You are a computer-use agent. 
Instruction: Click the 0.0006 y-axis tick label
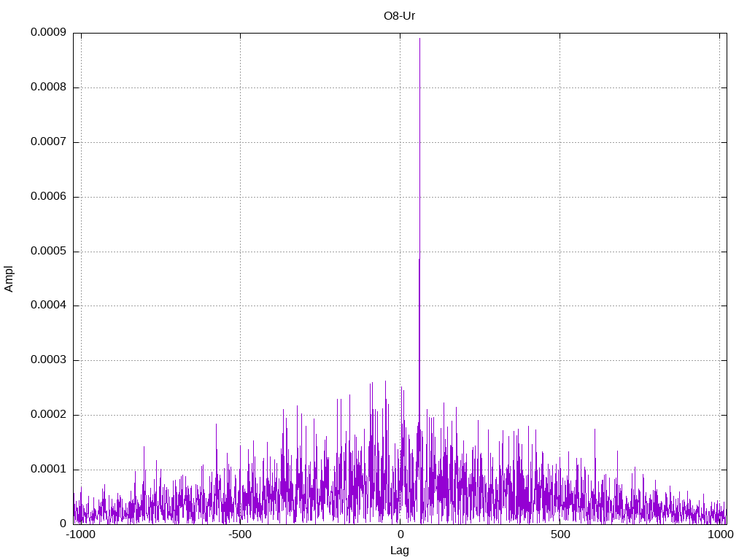click(x=49, y=196)
